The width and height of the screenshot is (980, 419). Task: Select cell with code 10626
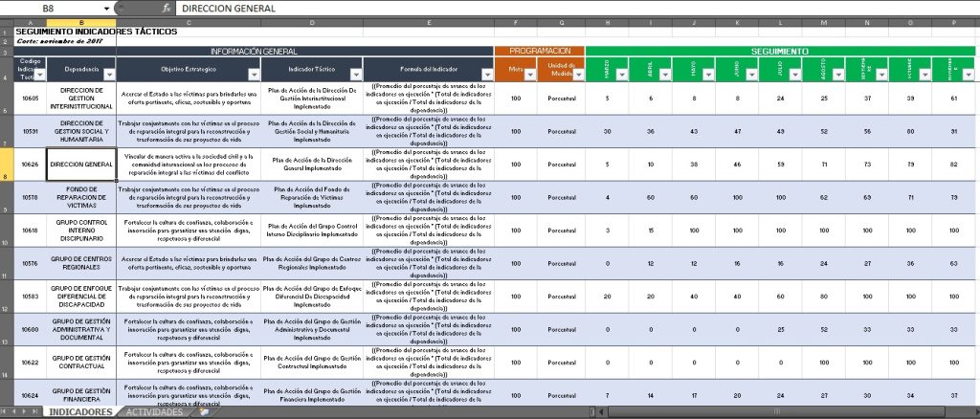tap(30, 165)
